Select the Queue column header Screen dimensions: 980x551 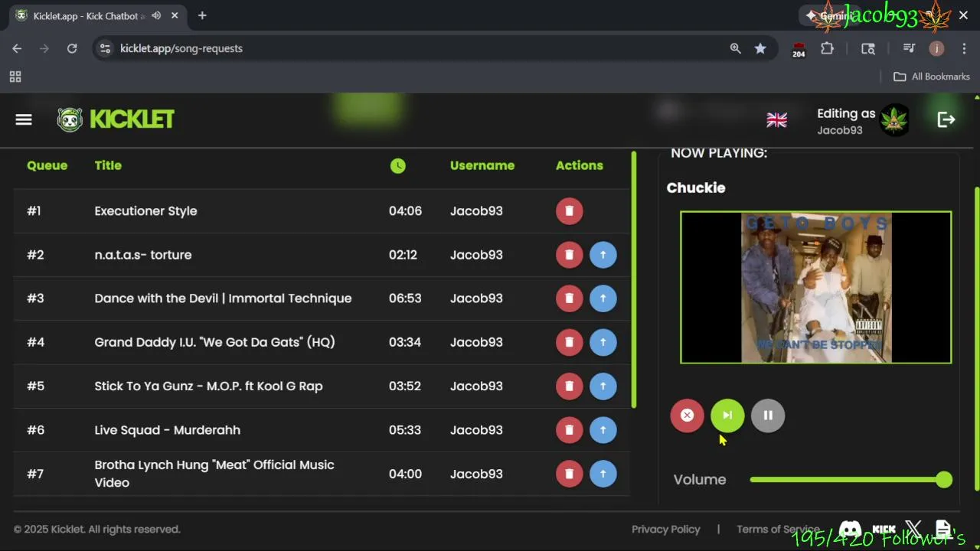click(47, 165)
